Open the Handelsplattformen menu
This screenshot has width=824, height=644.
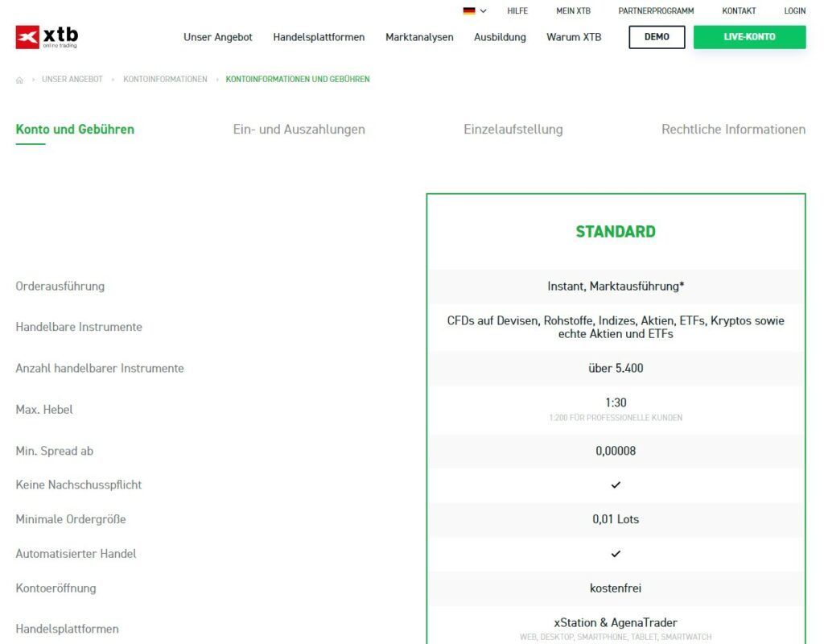319,37
